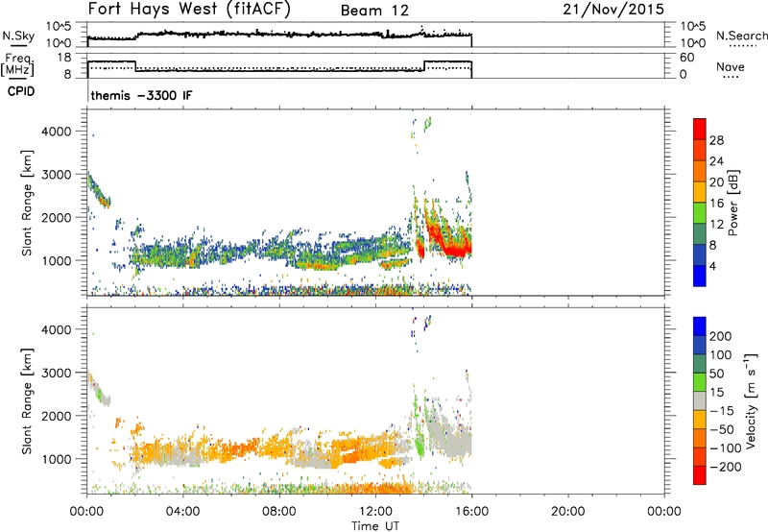Image resolution: width=768 pixels, height=532 pixels.
Task: Click the 'Power [dB]' color bar label
Action: point(733,203)
